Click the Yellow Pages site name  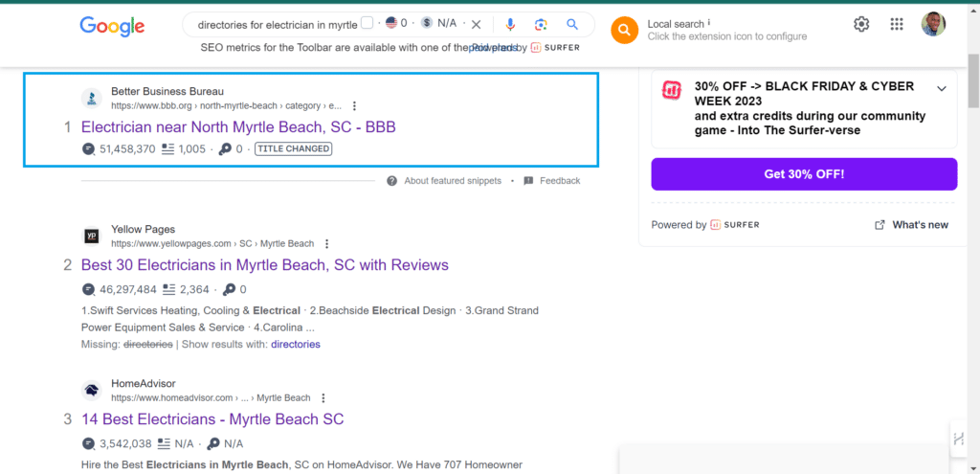tap(144, 230)
